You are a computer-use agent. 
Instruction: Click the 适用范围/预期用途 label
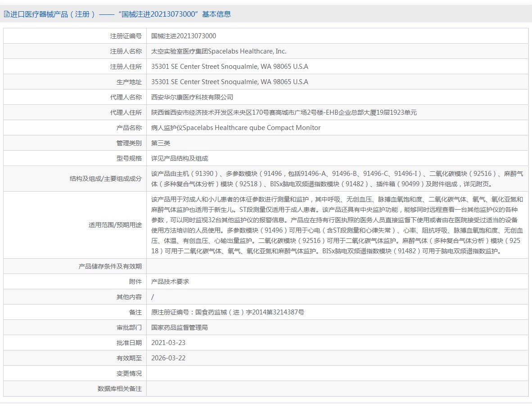[115, 225]
